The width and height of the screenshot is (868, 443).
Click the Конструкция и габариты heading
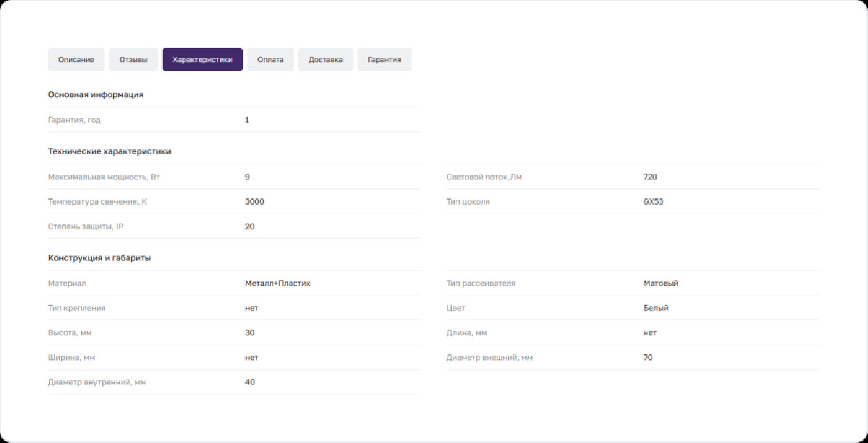(x=99, y=258)
